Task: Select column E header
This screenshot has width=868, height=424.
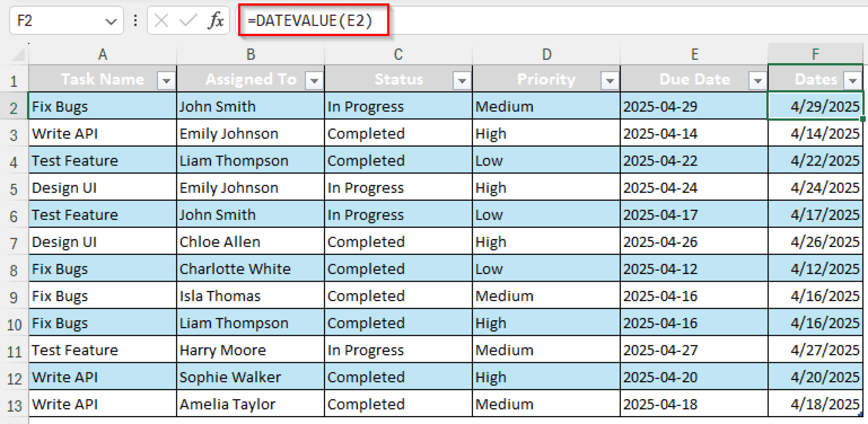Action: tap(694, 55)
